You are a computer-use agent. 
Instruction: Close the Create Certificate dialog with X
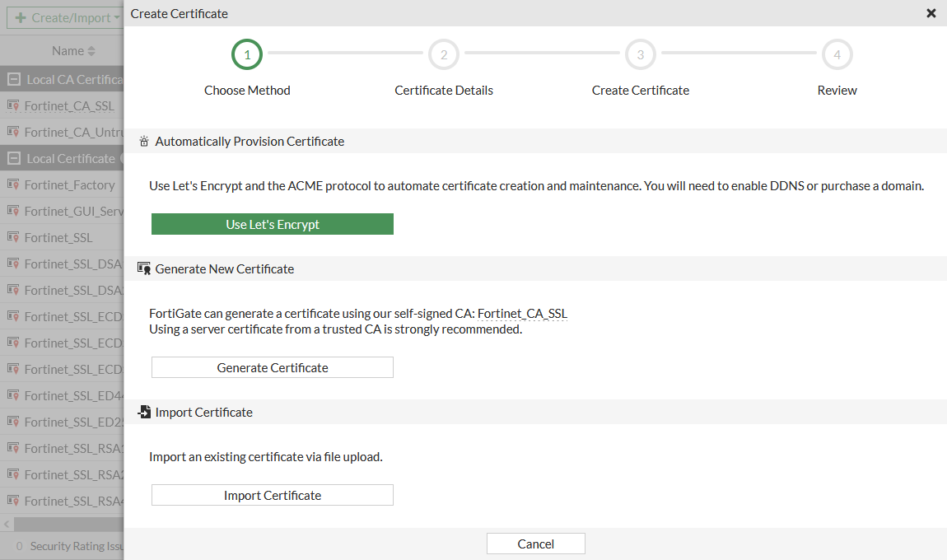931,13
